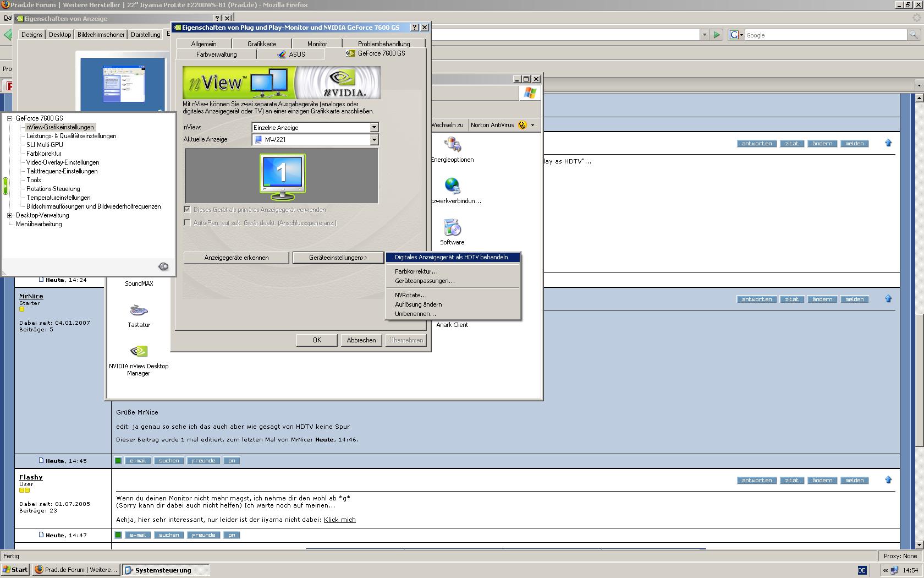Image resolution: width=924 pixels, height=578 pixels.
Task: Toggle the Auto-Pan checkbox
Action: click(188, 223)
